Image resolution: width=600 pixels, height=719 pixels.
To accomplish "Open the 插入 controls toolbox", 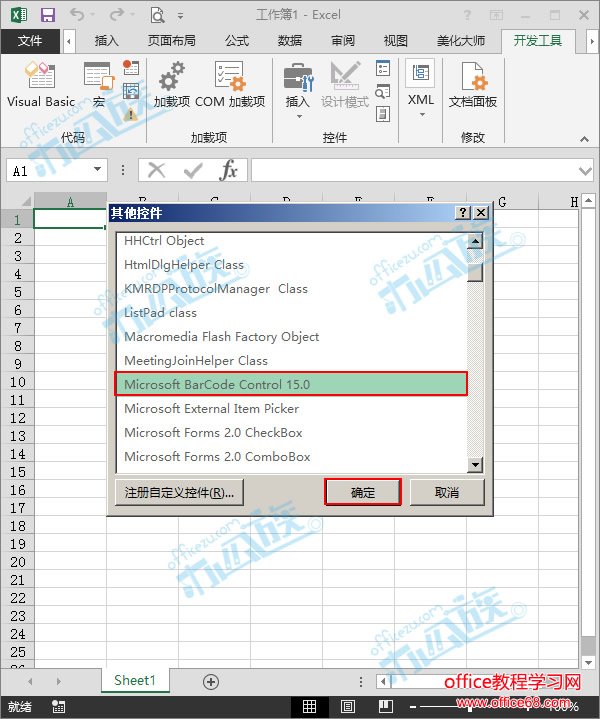I will pyautogui.click(x=298, y=85).
